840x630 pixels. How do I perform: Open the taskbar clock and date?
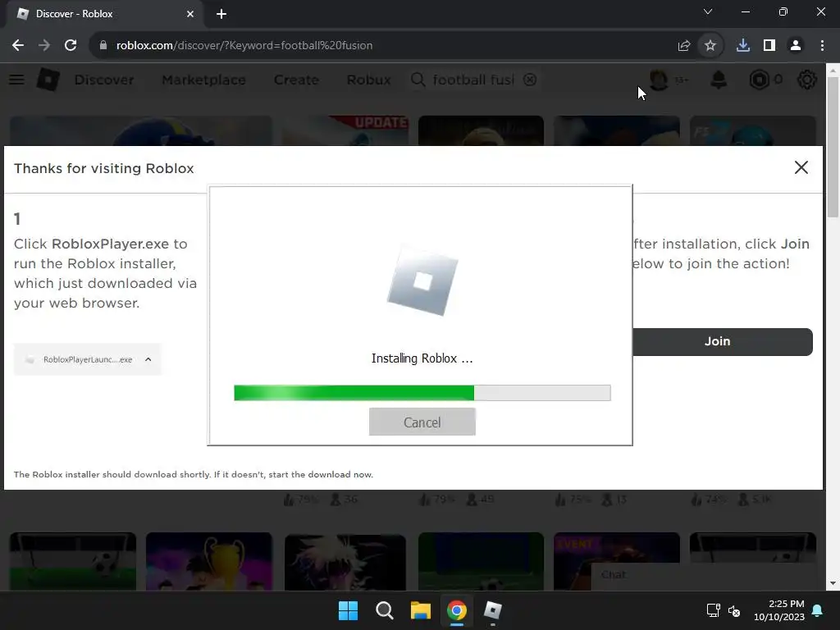(779, 610)
